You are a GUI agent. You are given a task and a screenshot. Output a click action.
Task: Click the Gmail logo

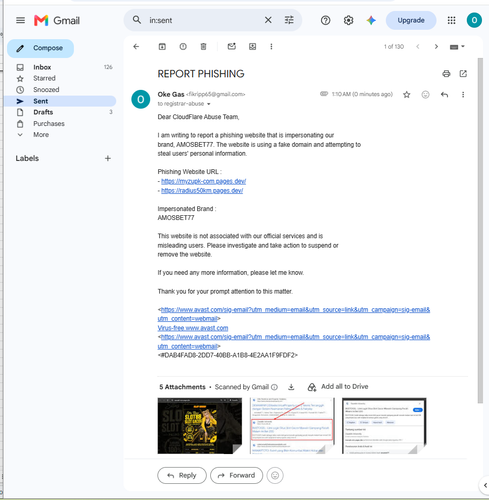(57, 20)
